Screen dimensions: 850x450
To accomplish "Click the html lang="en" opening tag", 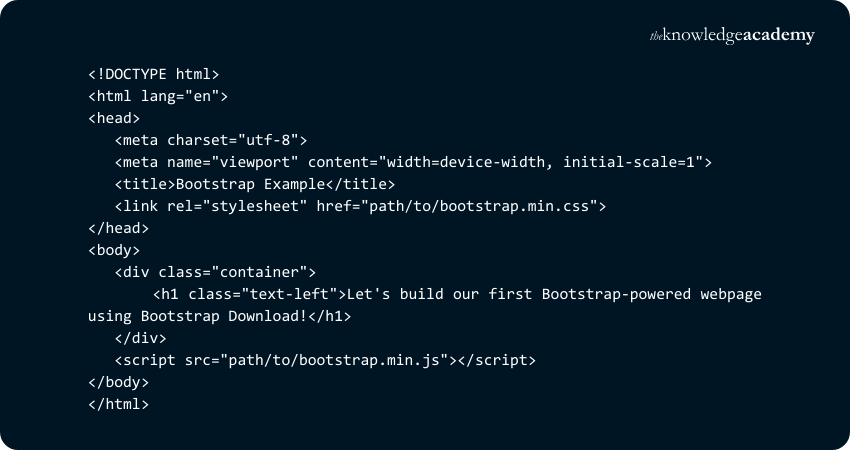I will 158,96.
